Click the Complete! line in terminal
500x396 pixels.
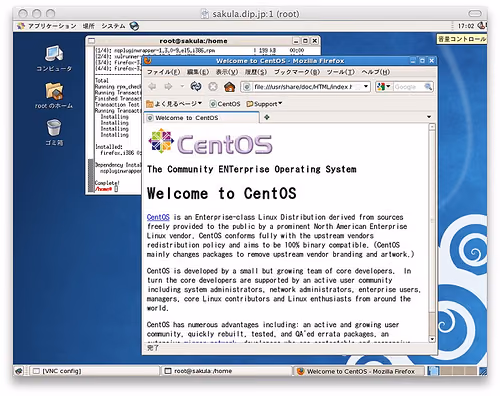pyautogui.click(x=107, y=183)
